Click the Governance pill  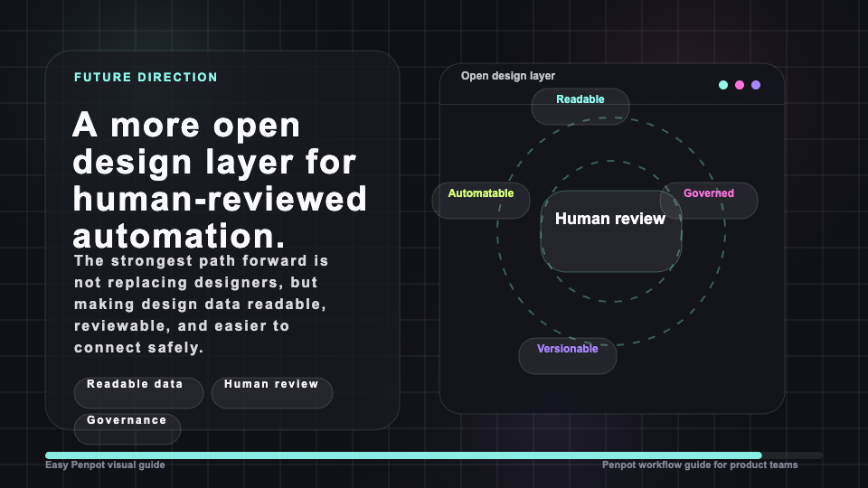(127, 428)
